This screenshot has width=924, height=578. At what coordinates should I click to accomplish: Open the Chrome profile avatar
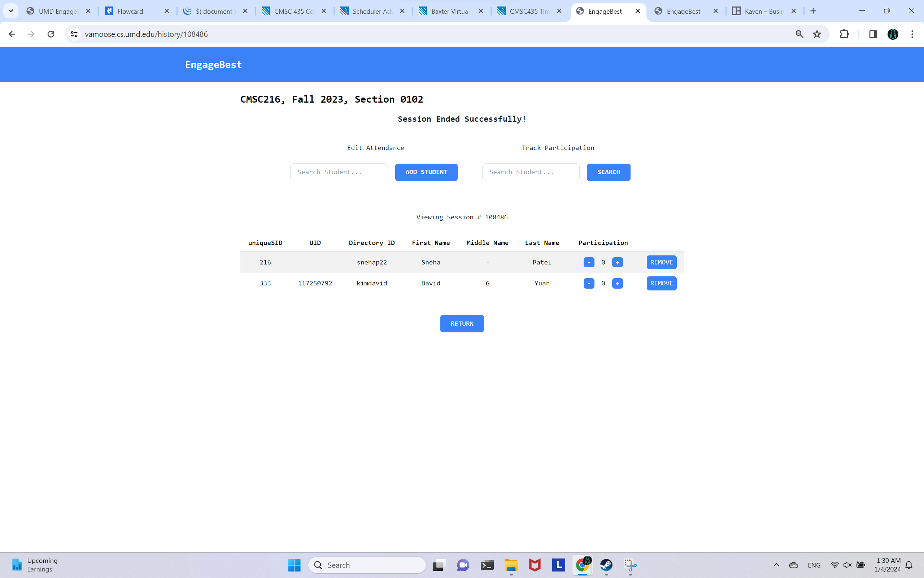(893, 34)
